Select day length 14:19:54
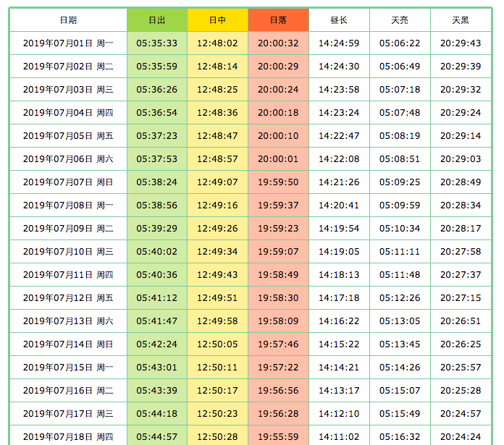The image size is (504, 445). pyautogui.click(x=339, y=228)
